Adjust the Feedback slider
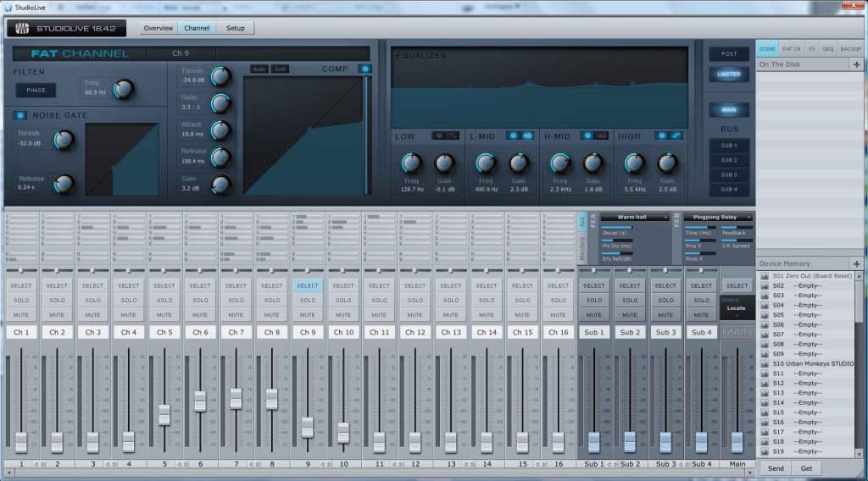This screenshot has height=481, width=868. click(x=737, y=227)
